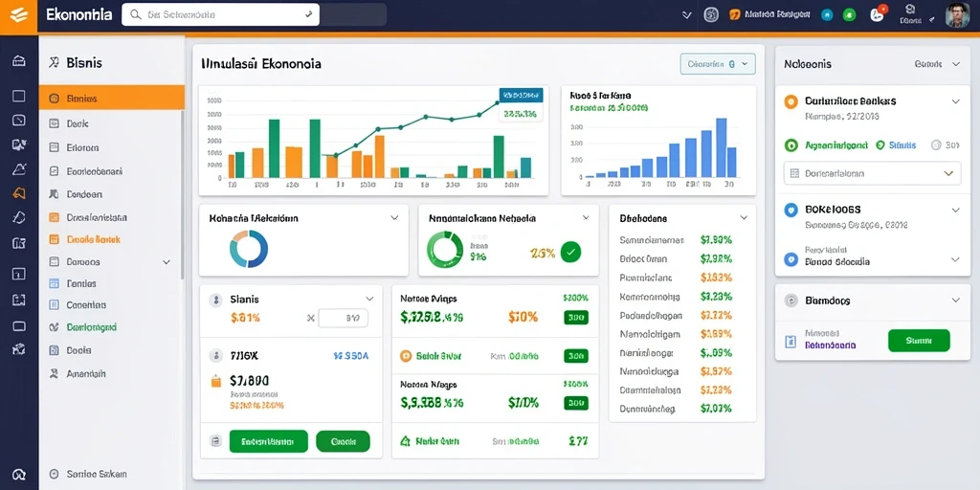Click the green circle icon in top bar
This screenshot has height=490, width=980.
coord(849,15)
